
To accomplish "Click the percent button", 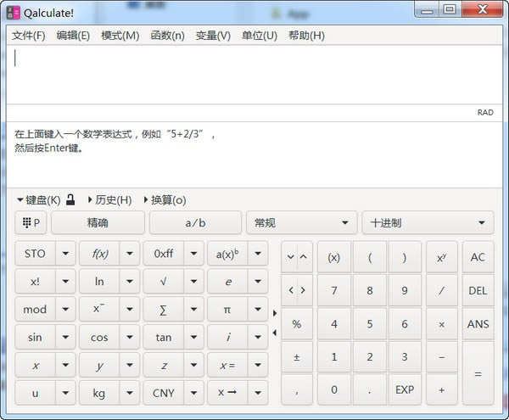I will (x=296, y=324).
